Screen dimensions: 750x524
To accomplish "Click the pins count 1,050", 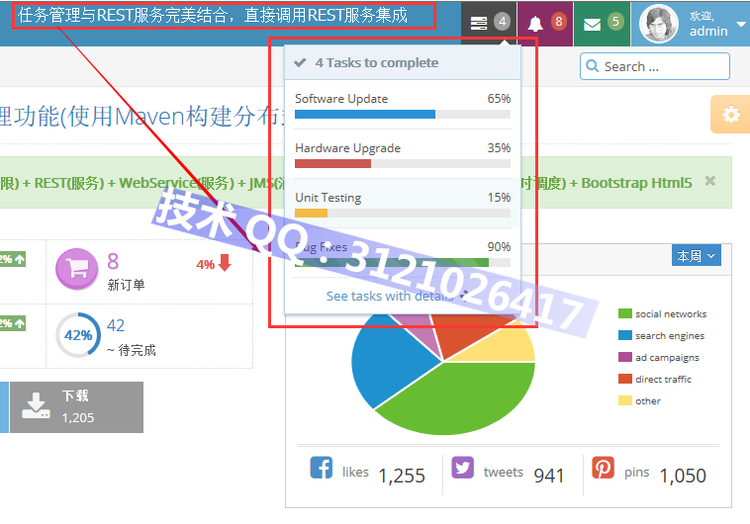I will 683,476.
